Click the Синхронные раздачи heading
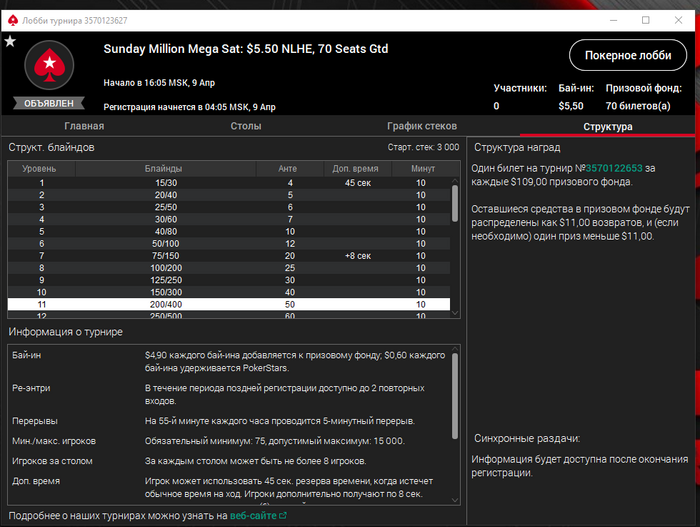 click(x=527, y=439)
